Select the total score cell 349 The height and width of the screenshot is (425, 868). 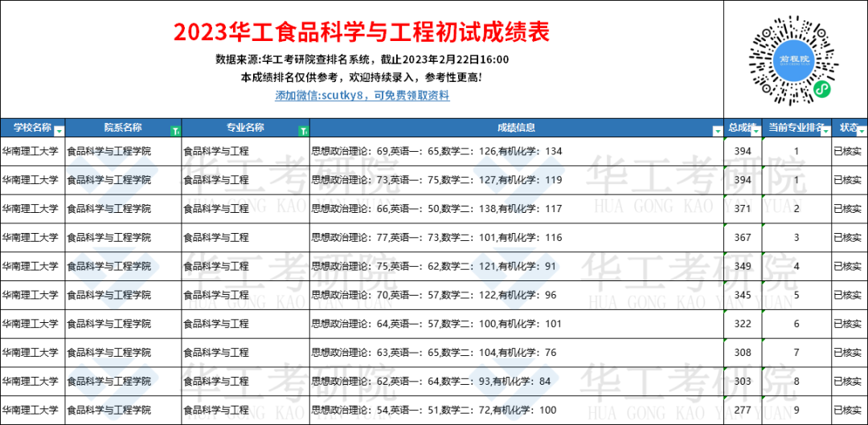tap(743, 266)
